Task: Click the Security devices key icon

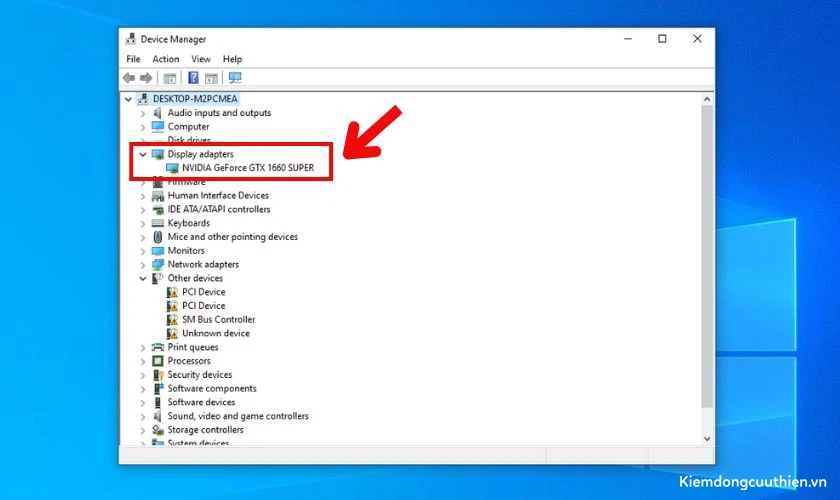Action: click(x=158, y=375)
